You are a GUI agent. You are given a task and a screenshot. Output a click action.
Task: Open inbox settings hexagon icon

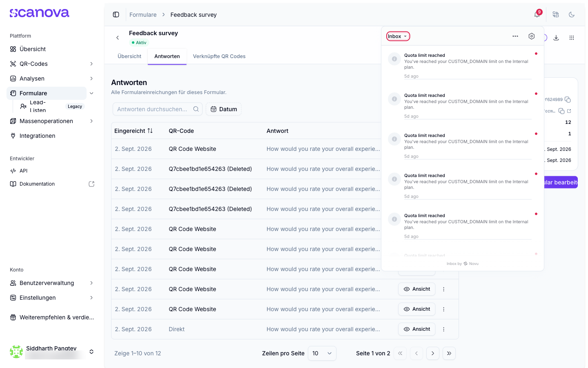coord(532,36)
